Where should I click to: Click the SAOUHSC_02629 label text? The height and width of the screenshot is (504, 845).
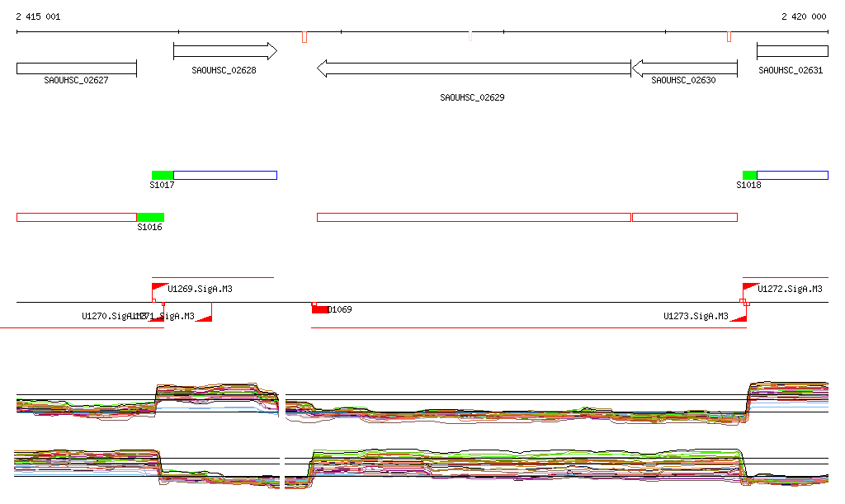click(x=472, y=97)
